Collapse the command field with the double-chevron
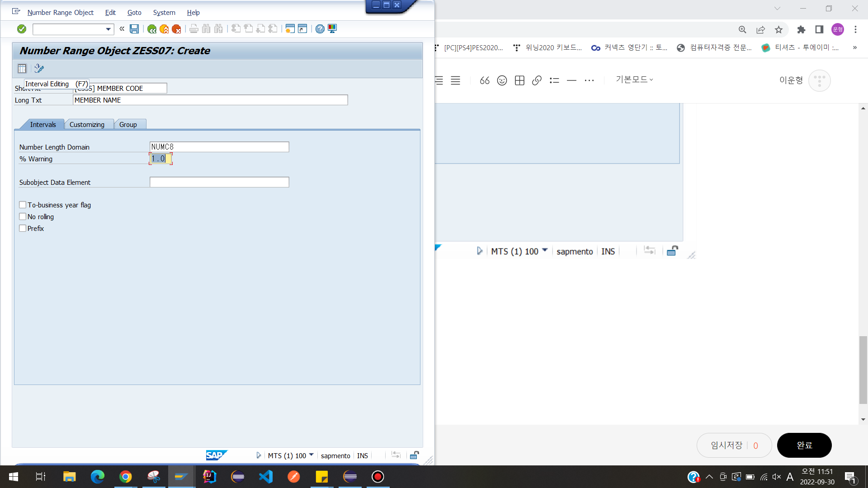The image size is (868, 488). pyautogui.click(x=122, y=29)
